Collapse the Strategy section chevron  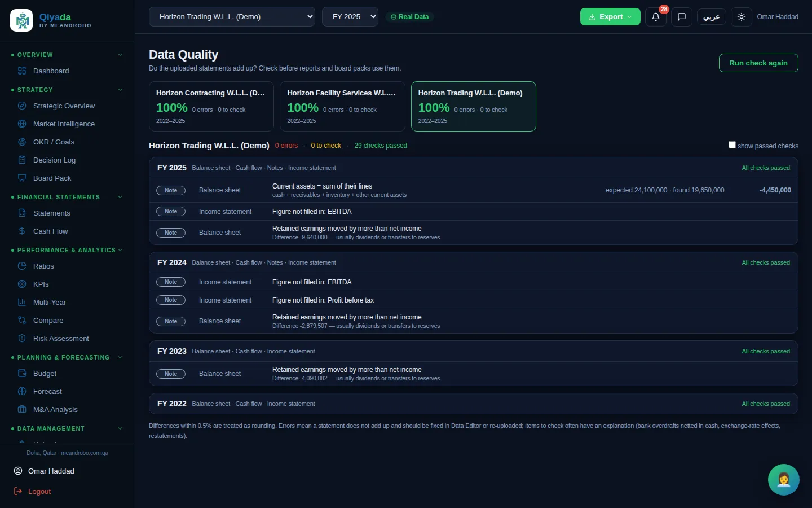(x=120, y=90)
